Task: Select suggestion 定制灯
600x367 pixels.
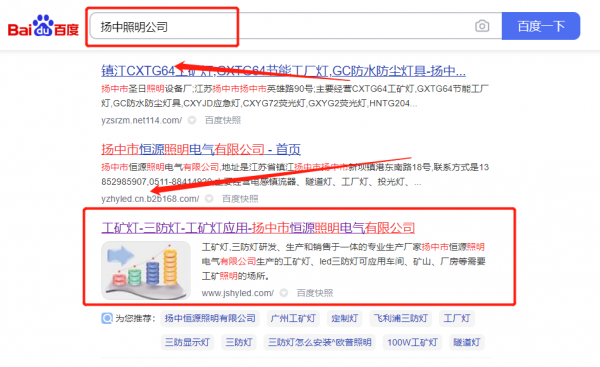Action: pos(345,318)
